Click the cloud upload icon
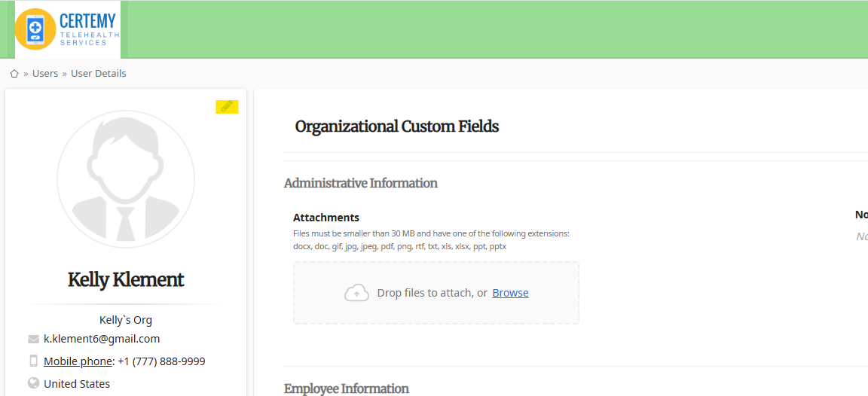 (x=356, y=293)
